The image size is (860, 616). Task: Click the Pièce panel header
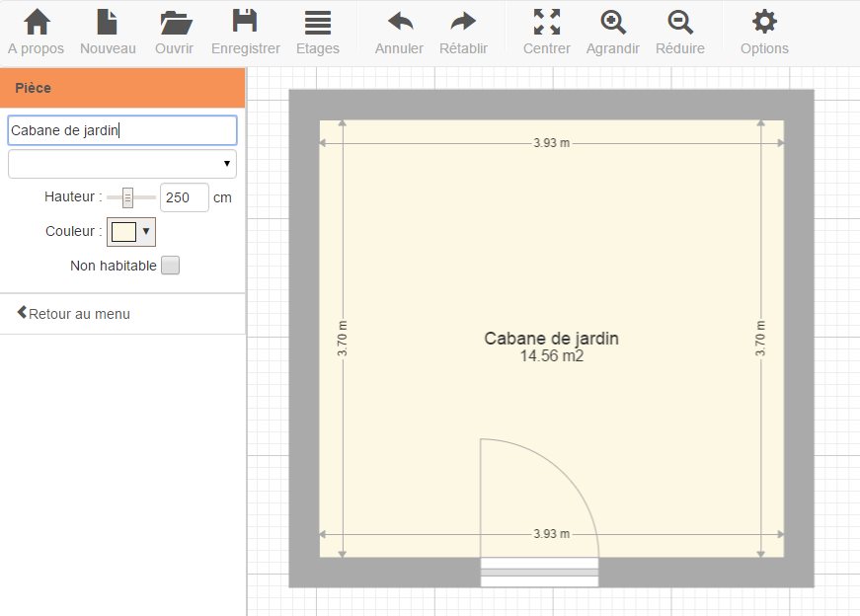pyautogui.click(x=122, y=88)
